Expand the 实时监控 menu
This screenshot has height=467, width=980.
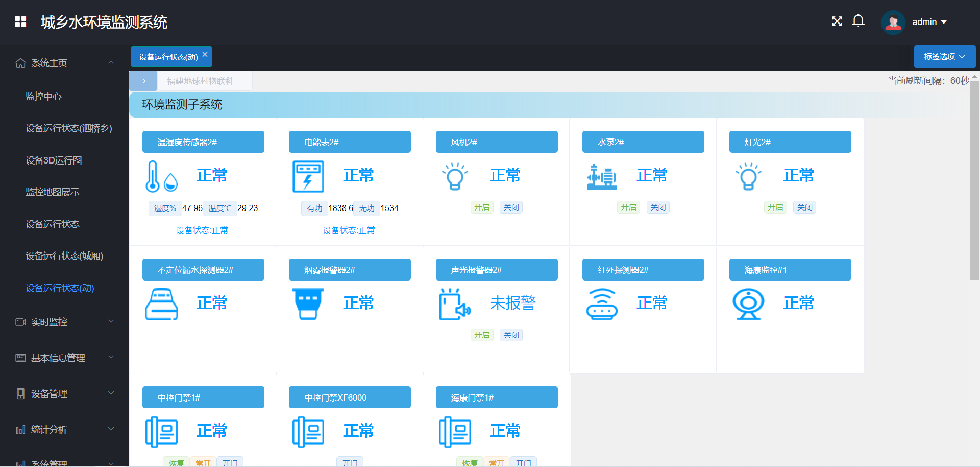(x=111, y=321)
